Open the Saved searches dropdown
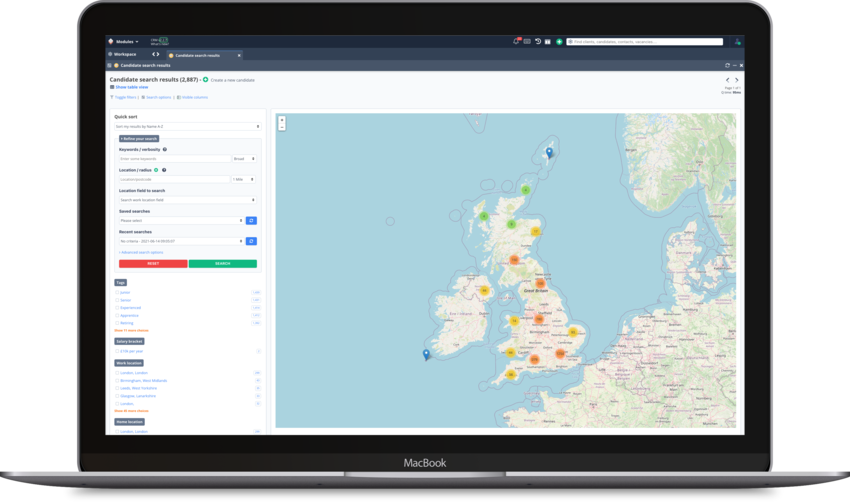Image resolution: width=850 pixels, height=503 pixels. pos(182,221)
